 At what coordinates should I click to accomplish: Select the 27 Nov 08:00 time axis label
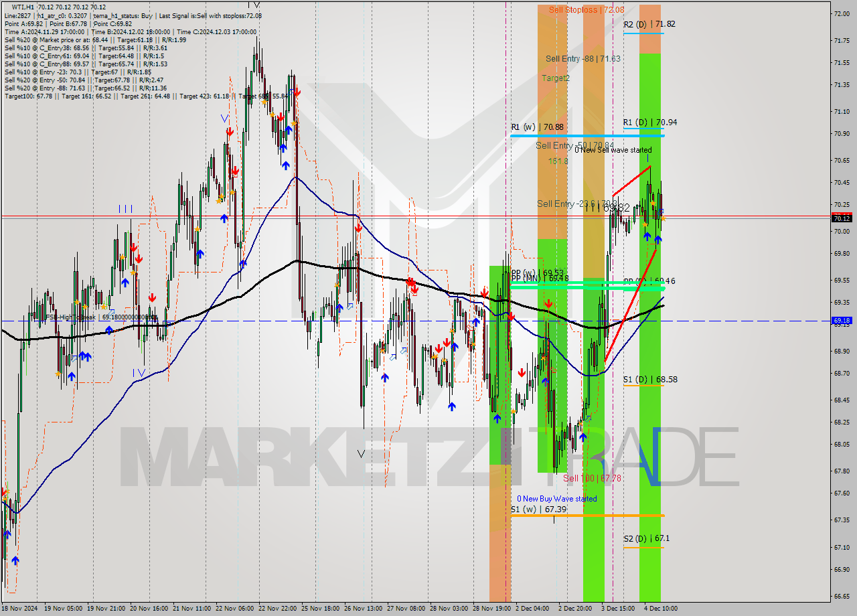[x=406, y=609]
